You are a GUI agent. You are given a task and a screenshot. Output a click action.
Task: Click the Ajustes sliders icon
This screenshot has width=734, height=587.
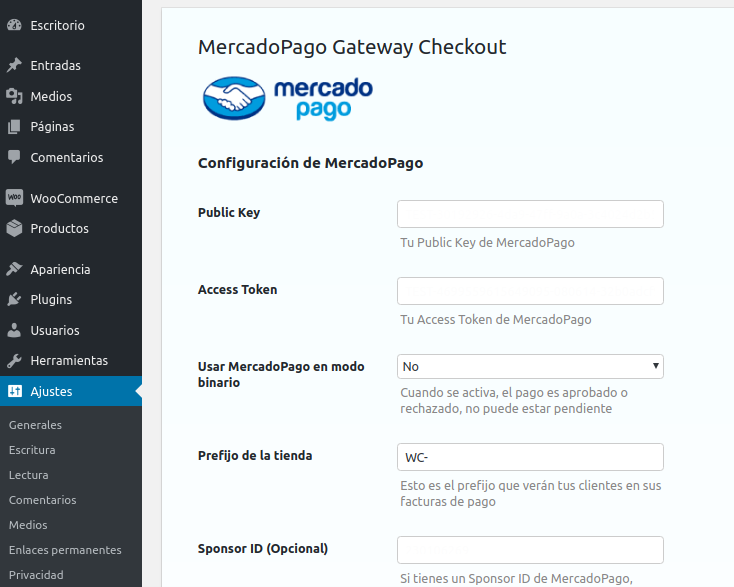(x=15, y=391)
